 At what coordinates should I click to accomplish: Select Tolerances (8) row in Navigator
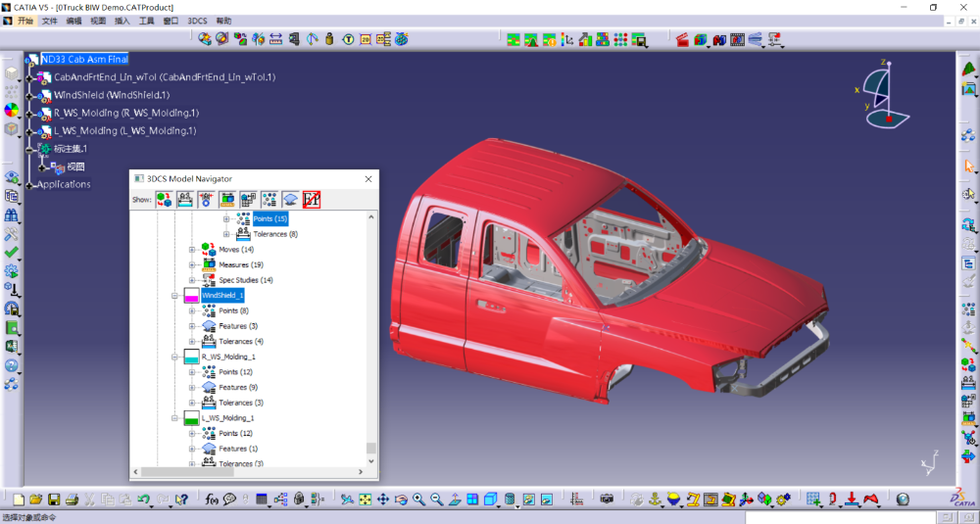pyautogui.click(x=275, y=234)
